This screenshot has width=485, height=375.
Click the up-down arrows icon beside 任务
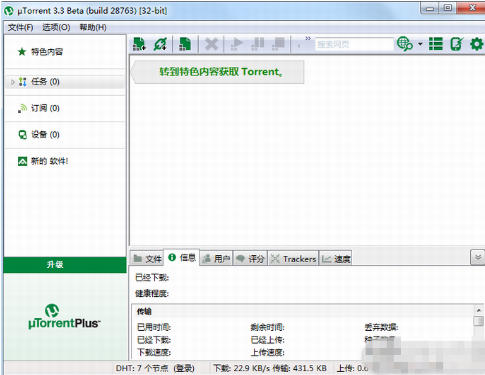click(x=22, y=82)
